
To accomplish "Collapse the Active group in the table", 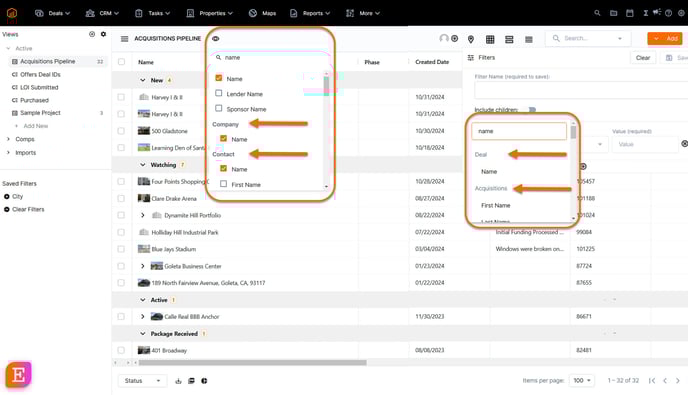I will [x=143, y=300].
